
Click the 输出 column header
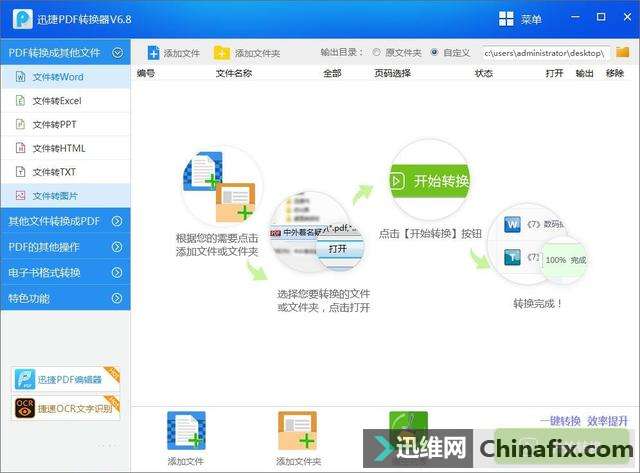click(584, 73)
